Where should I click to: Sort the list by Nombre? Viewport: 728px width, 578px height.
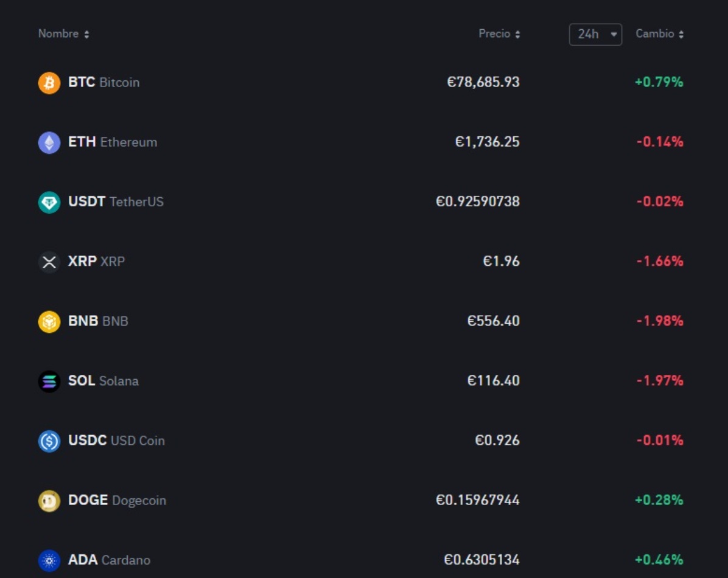click(x=64, y=34)
